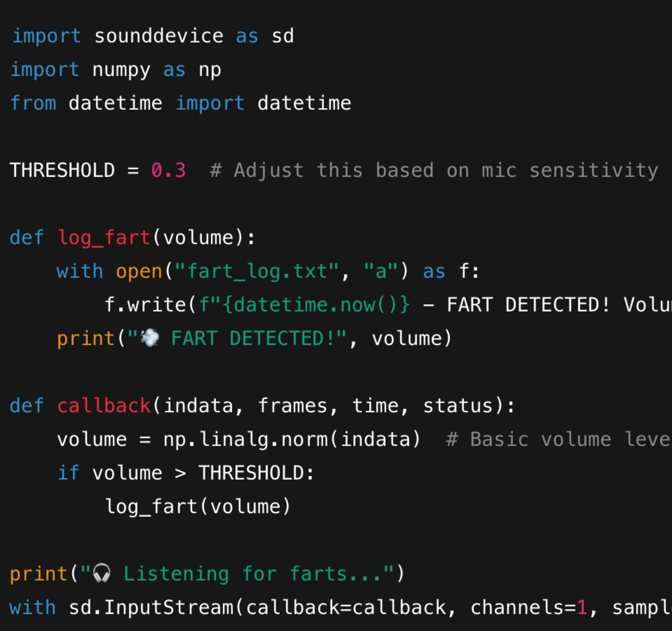Image resolution: width=672 pixels, height=631 pixels.
Task: Click the callback function name after def
Action: coord(104,405)
